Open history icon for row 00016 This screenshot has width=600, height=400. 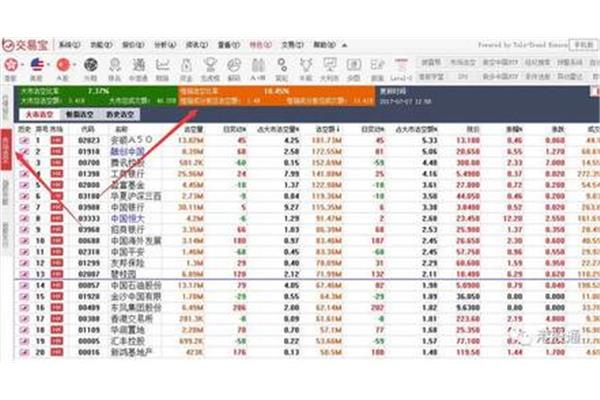point(24,352)
